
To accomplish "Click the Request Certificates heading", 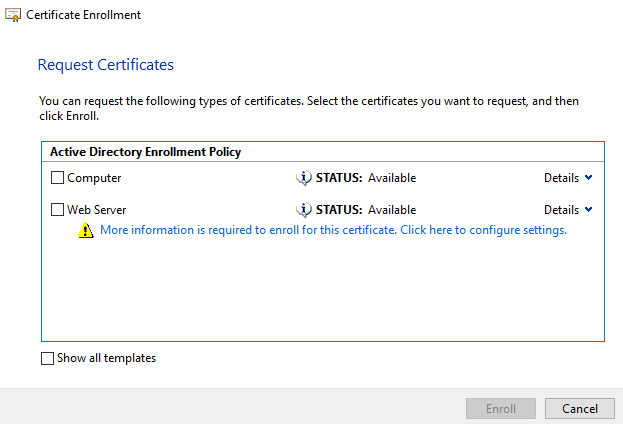I will [x=105, y=65].
